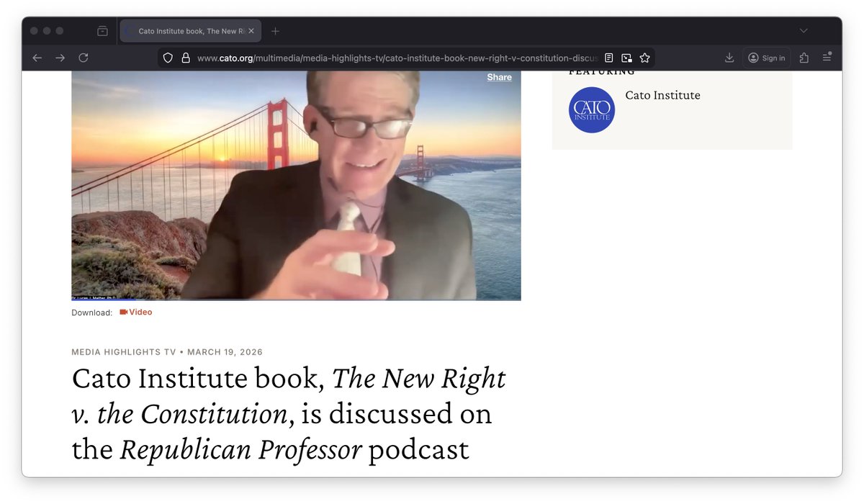Play the podcast video with Golden Gate backdrop
This screenshot has height=504, width=864.
coord(296,185)
